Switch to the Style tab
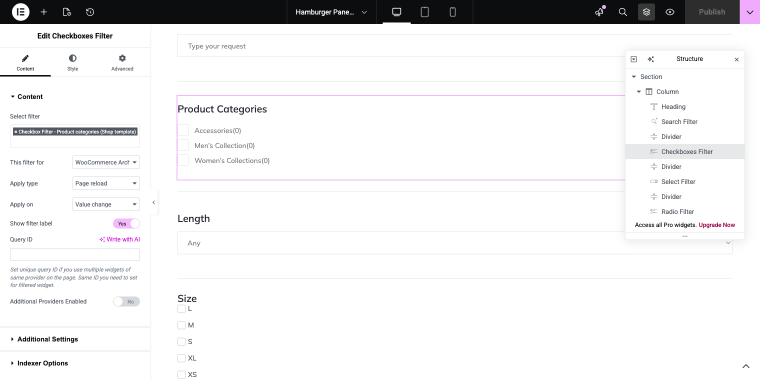Screen dimensions: 760x380 73,63
